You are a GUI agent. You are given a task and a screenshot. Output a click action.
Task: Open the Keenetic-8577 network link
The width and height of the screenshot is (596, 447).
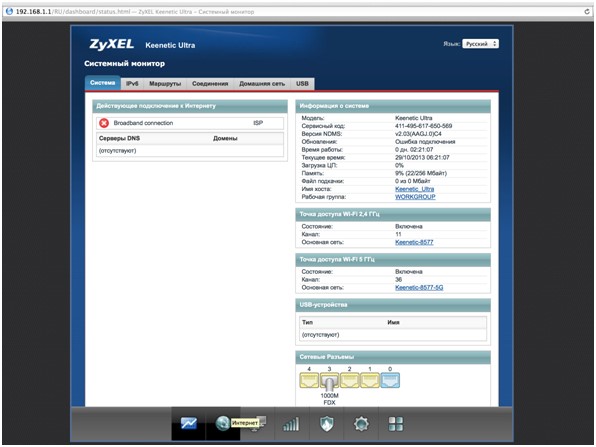coord(414,242)
